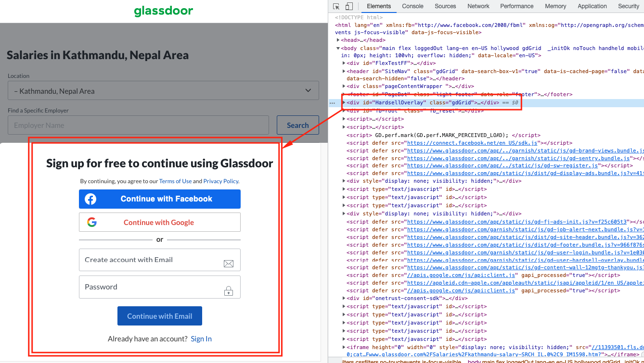The width and height of the screenshot is (644, 363).
Task: Open the gd-display-ads.bundle.js script link
Action: coord(526,174)
